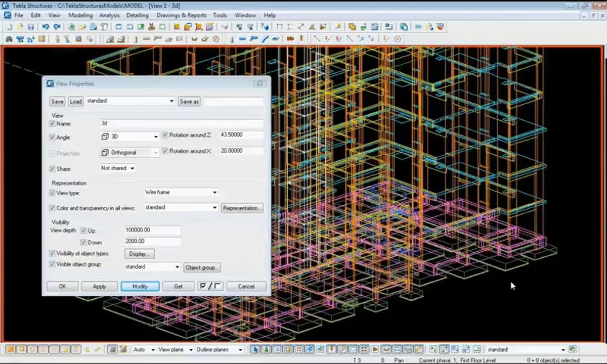This screenshot has width=607, height=364.
Task: Click the binoculars find icon
Action: (x=9, y=38)
